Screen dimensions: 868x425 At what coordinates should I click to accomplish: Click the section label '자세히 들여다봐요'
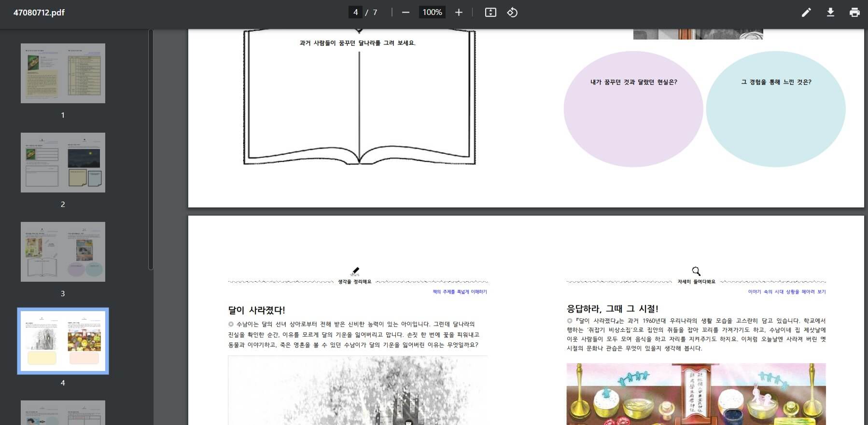(696, 282)
